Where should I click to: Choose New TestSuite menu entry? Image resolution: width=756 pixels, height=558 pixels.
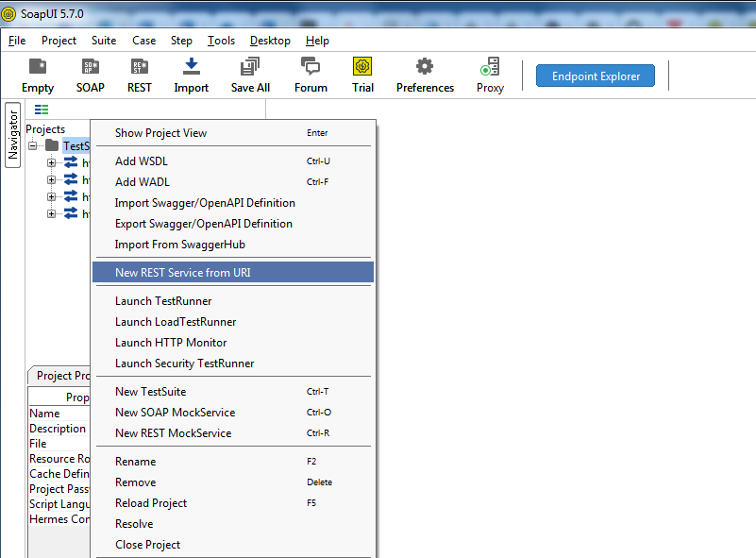[233, 392]
